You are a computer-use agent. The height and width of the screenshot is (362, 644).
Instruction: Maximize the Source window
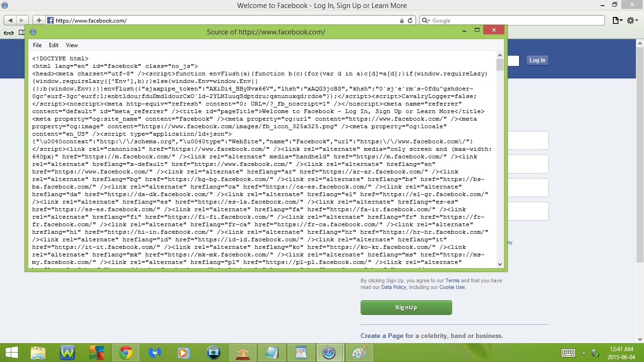coord(477,30)
